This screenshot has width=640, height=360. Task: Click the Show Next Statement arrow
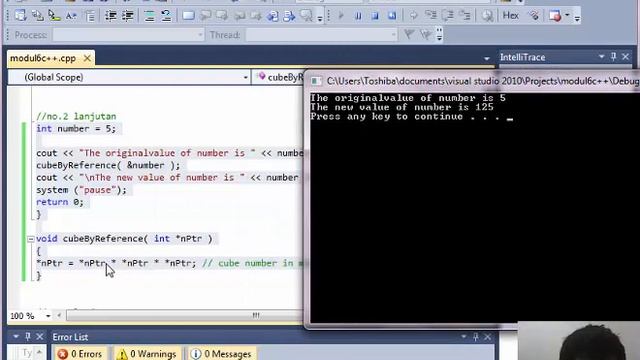pos(413,16)
